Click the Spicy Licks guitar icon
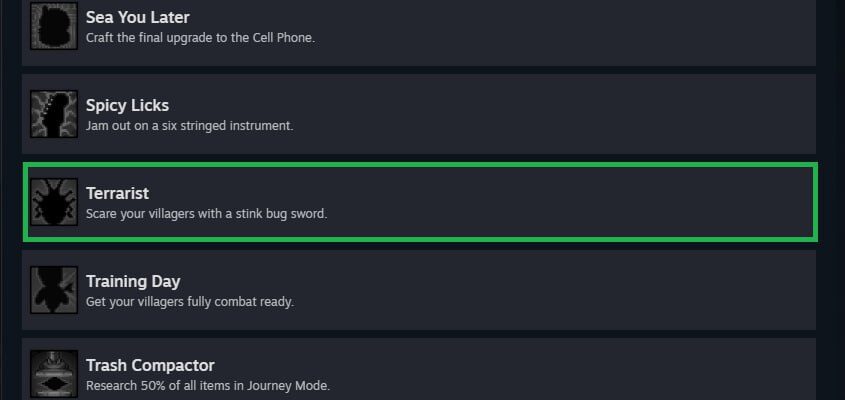 click(x=54, y=114)
